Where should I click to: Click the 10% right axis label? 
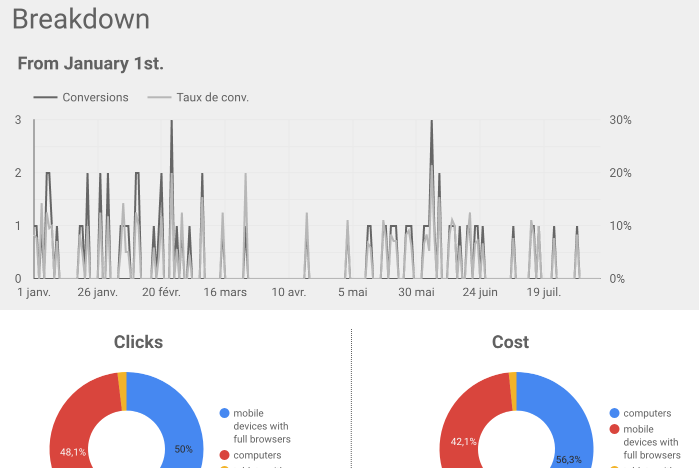(x=621, y=226)
